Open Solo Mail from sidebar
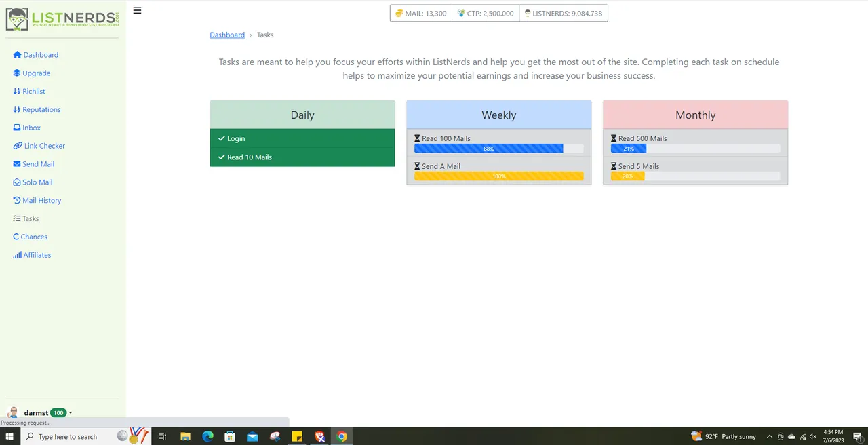The width and height of the screenshot is (868, 445). (37, 182)
